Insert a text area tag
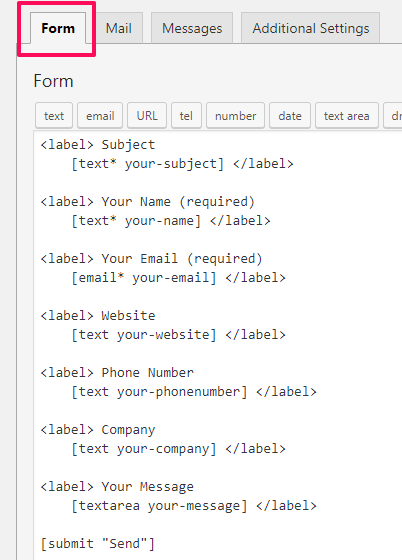The image size is (402, 560). 347,116
